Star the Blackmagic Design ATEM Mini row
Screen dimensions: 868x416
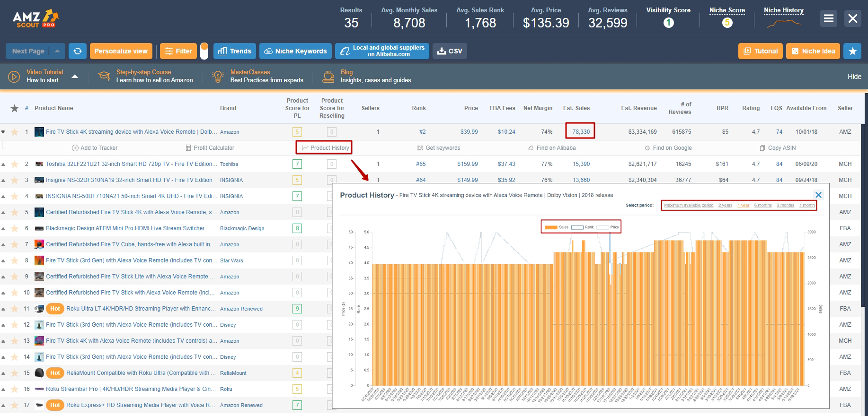tap(15, 228)
